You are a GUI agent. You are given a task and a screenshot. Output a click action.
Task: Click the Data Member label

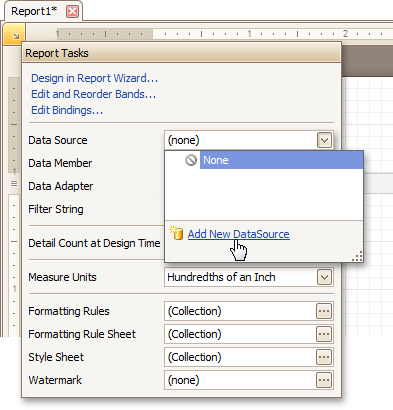point(60,163)
